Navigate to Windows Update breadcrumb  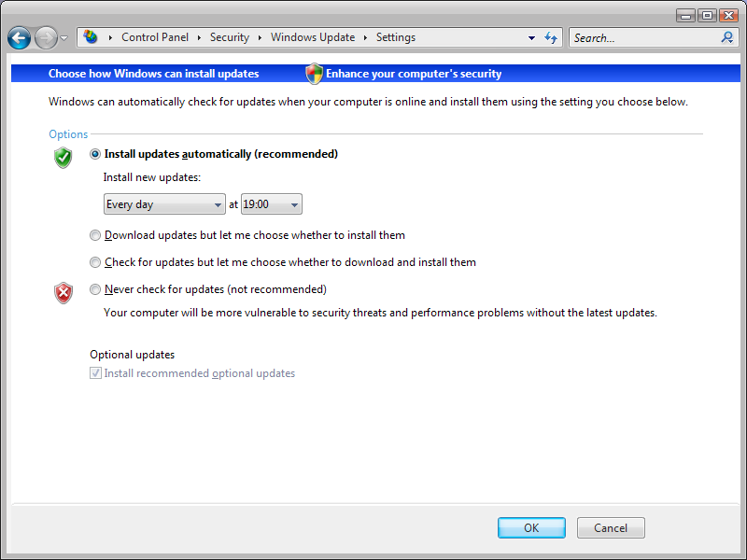coord(313,37)
